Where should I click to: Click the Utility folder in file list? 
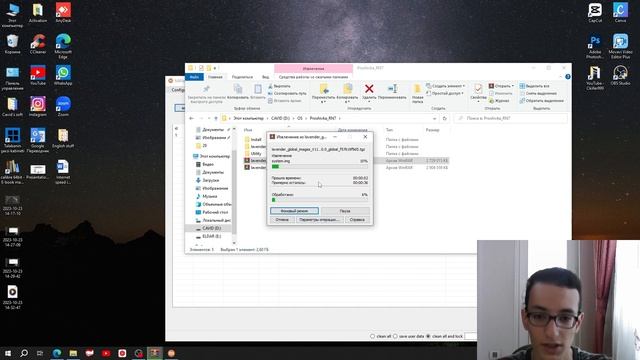tap(256, 153)
